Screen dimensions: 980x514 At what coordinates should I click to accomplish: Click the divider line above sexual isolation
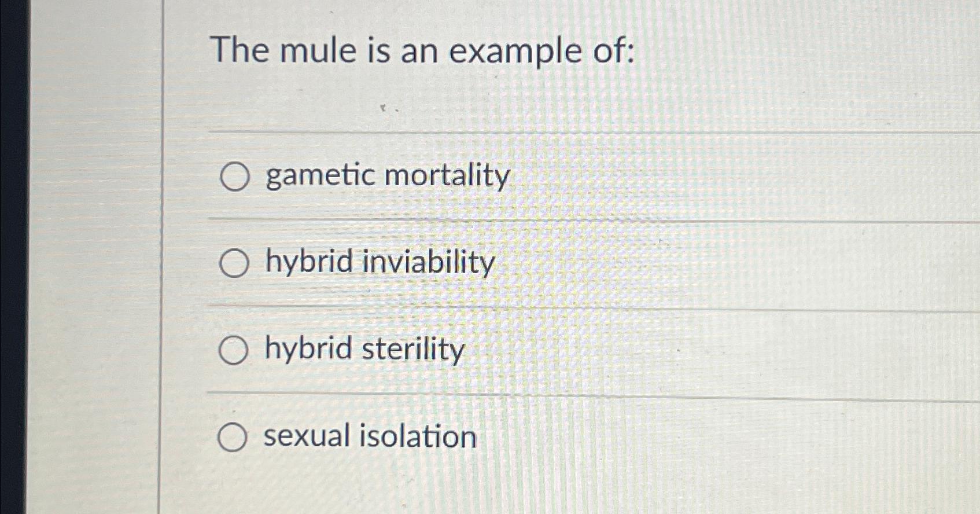coord(521,393)
